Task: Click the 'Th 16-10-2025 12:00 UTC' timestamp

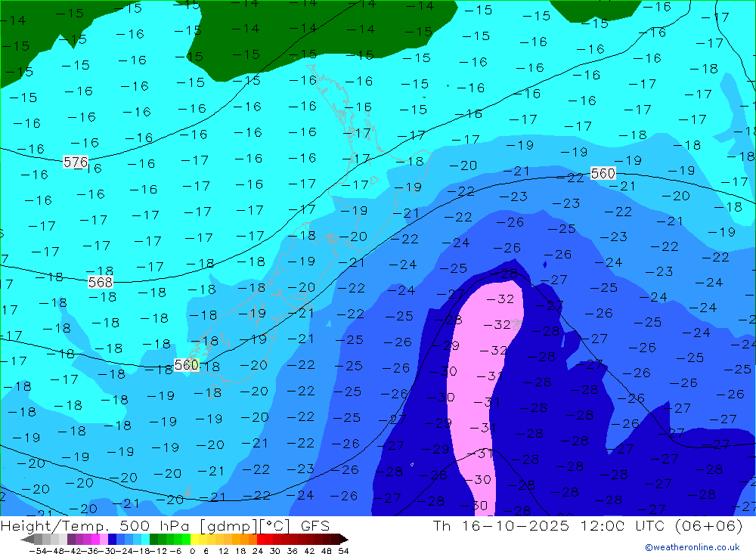Action: click(x=549, y=526)
